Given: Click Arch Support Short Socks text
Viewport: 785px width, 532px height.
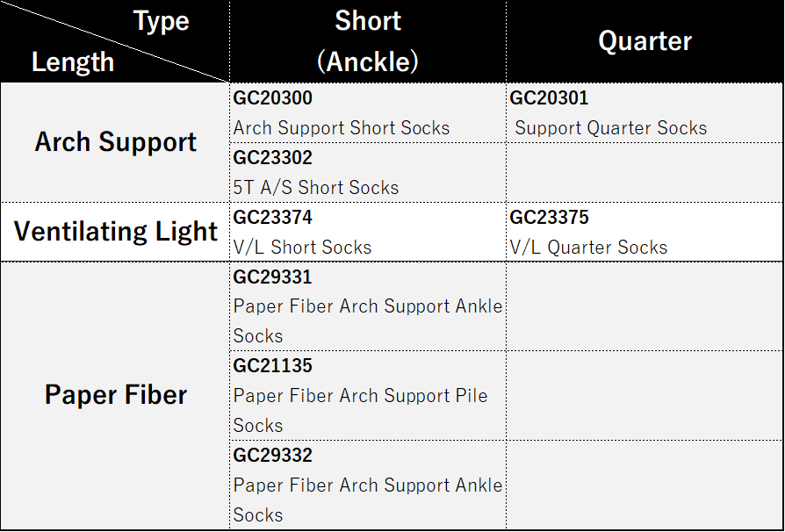Looking at the screenshot, I should (x=342, y=128).
